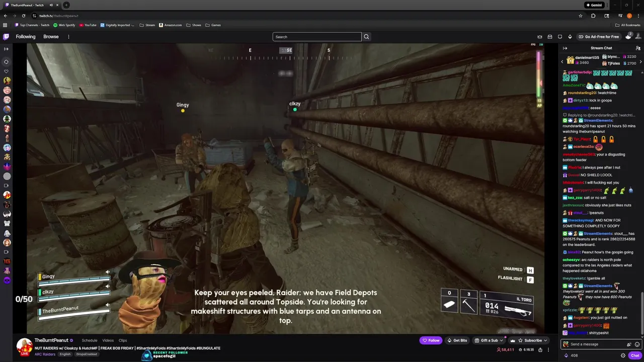Screen dimensions: 644x362
Task: Click the DropsEnabled tag
Action: point(87,354)
